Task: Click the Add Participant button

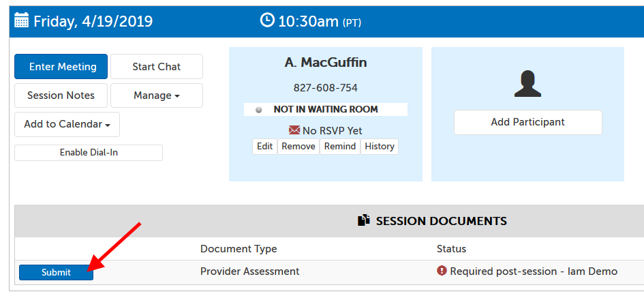Action: 527,123
